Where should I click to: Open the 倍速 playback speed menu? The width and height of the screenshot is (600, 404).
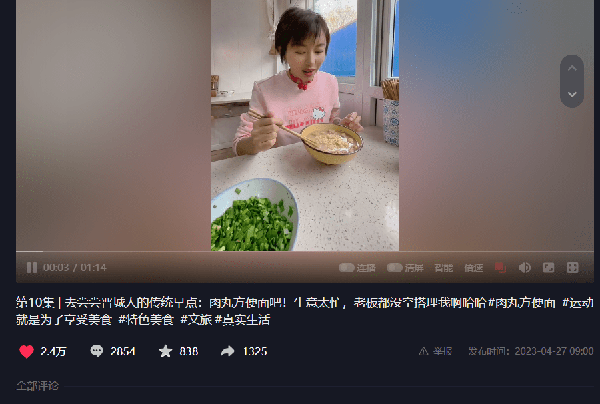coord(473,268)
